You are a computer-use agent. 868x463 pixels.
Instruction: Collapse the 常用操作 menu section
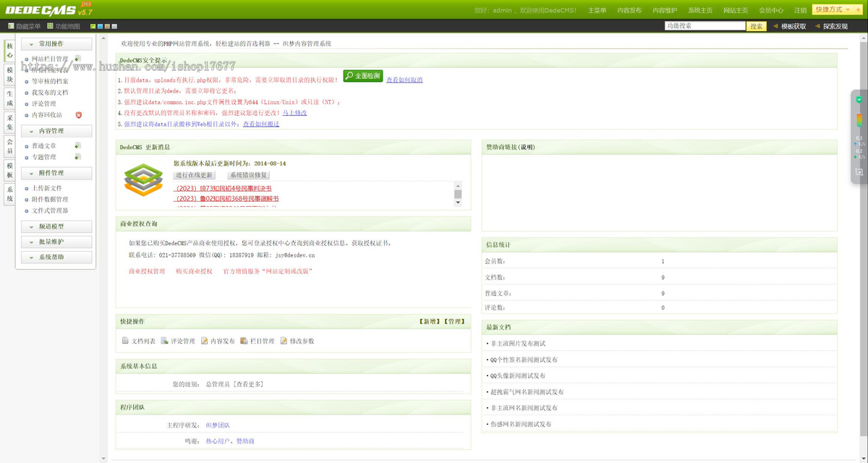pos(56,44)
